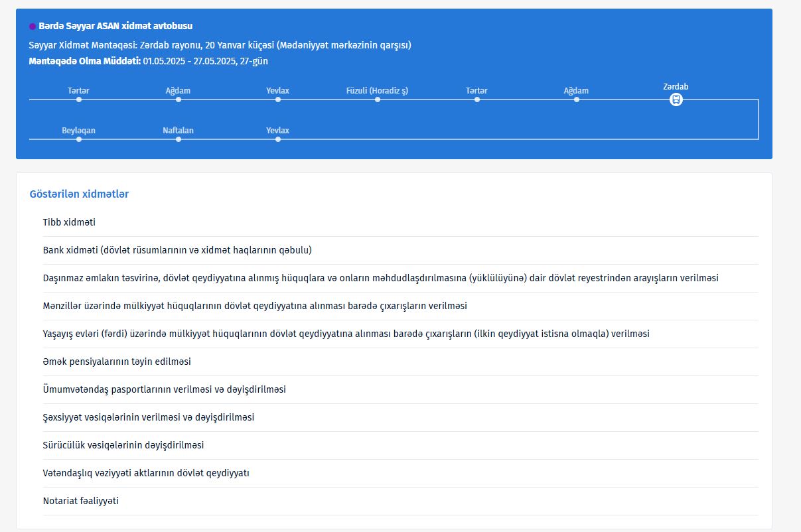The width and height of the screenshot is (801, 532).
Task: Click the 'Göstərilən xidmətlər' heading
Action: [x=79, y=194]
